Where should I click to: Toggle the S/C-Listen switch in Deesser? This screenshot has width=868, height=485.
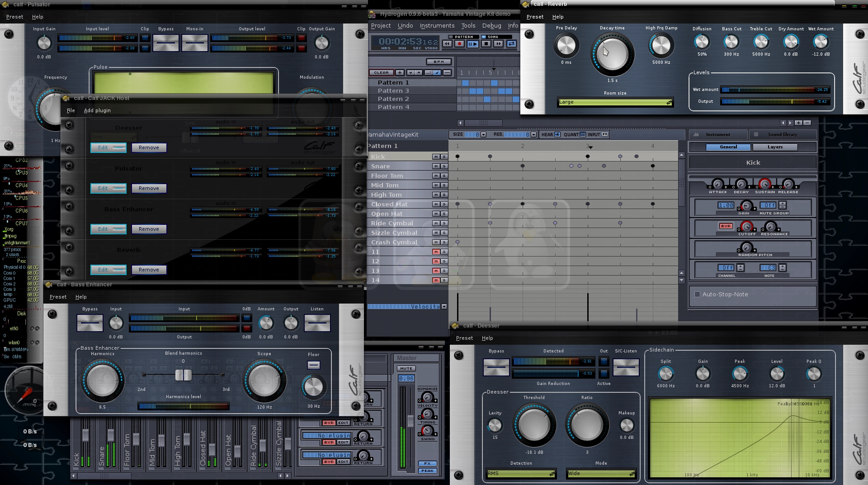(626, 367)
